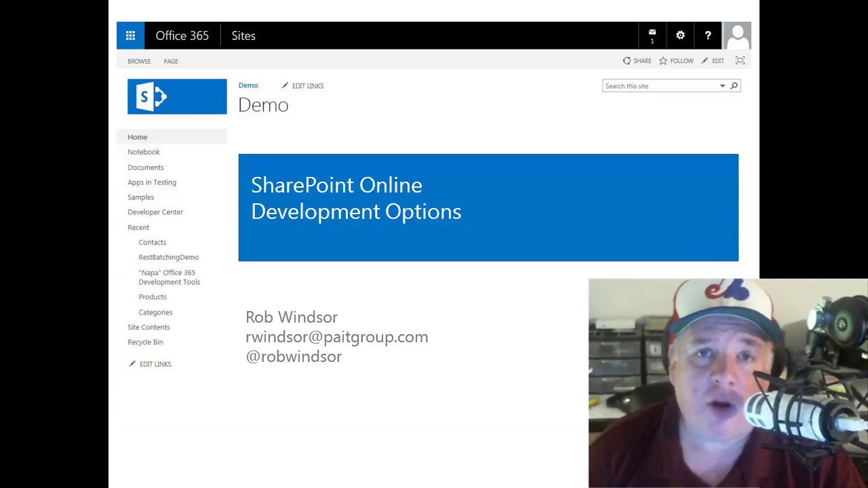Click the presenter webcam overlay
868x488 pixels.
(728, 383)
